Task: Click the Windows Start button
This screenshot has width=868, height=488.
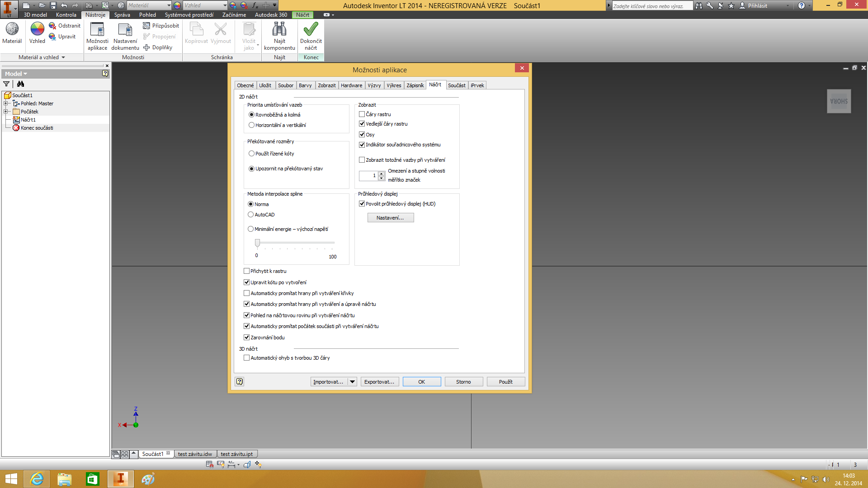Action: click(x=11, y=479)
